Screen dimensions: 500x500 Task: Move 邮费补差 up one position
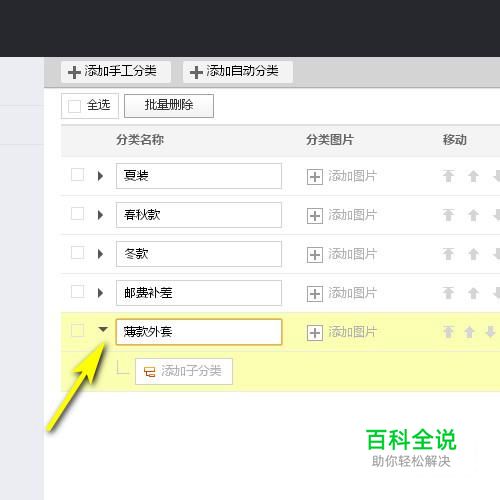[473, 293]
